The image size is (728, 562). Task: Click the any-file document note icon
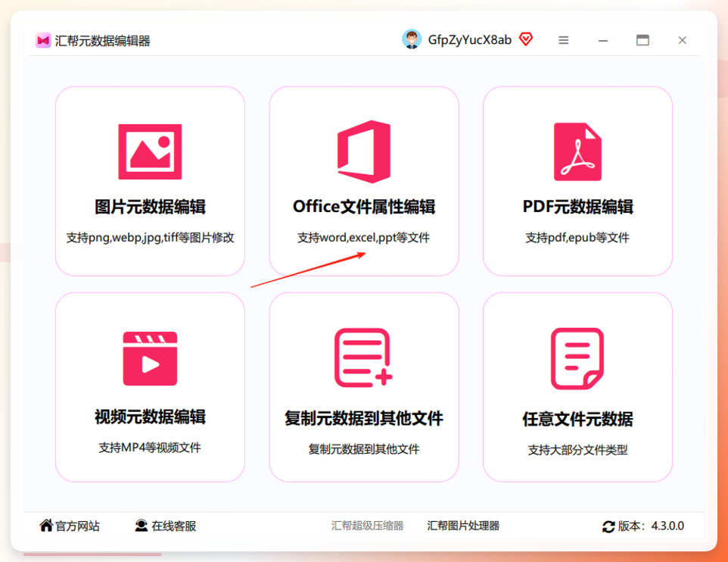[577, 358]
